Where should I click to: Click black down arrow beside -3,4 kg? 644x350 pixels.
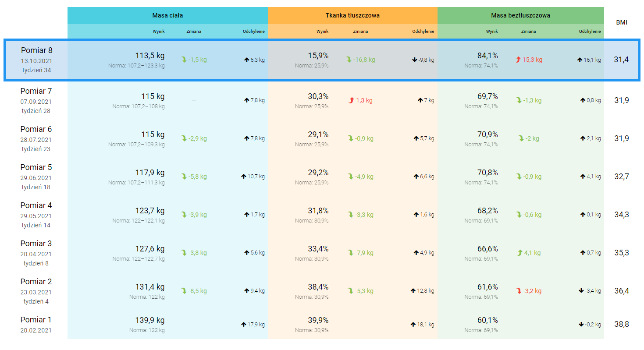581,291
